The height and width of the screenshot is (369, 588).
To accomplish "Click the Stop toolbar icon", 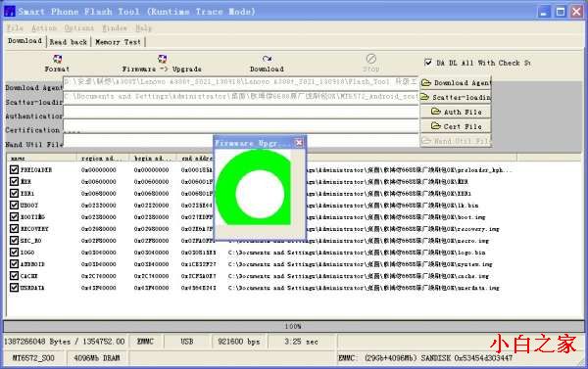I will [370, 59].
